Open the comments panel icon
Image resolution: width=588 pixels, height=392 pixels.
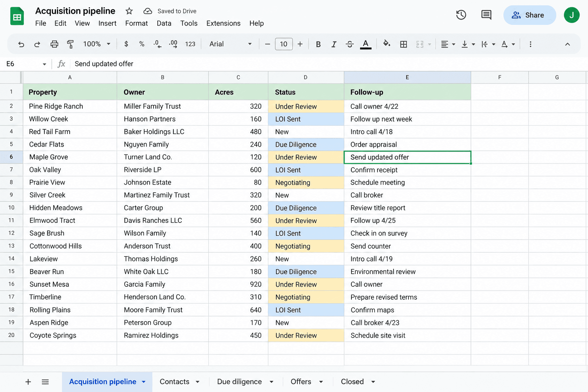(486, 15)
